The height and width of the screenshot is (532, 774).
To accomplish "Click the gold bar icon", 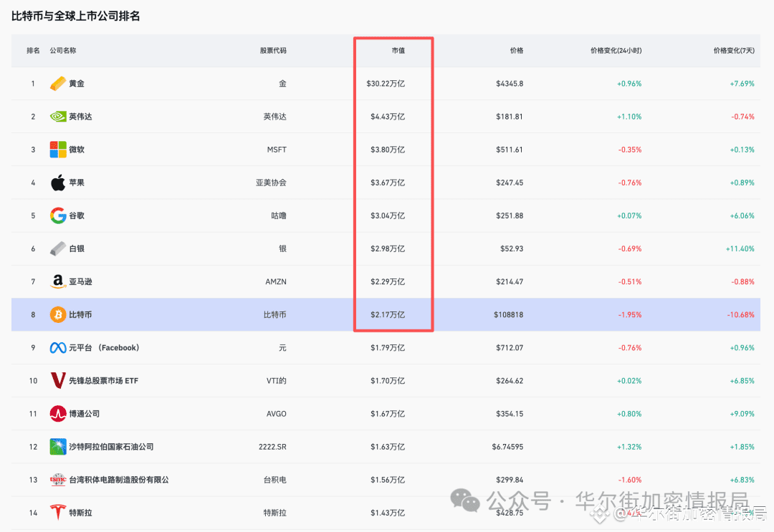I will tap(58, 84).
